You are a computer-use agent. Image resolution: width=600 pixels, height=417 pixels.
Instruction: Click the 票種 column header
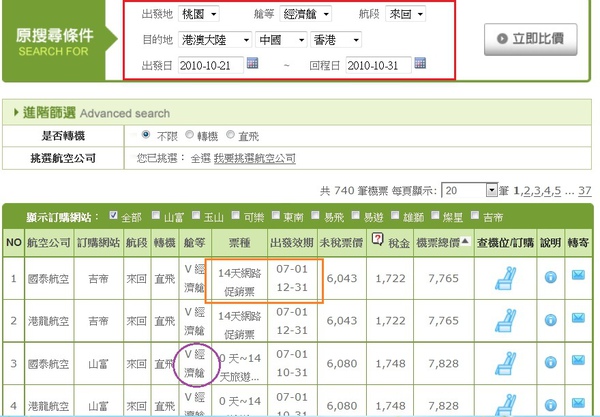(x=239, y=242)
